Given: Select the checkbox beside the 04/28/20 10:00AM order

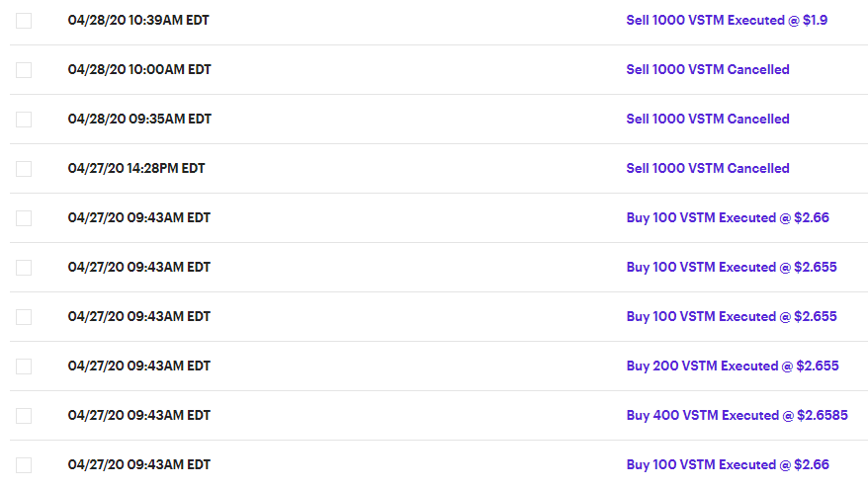Looking at the screenshot, I should pyautogui.click(x=24, y=70).
